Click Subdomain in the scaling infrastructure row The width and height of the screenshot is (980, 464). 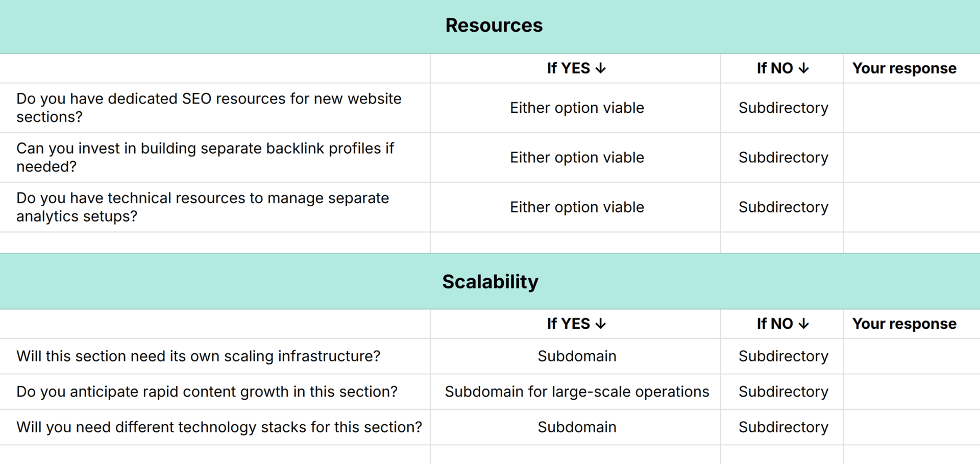(x=577, y=356)
